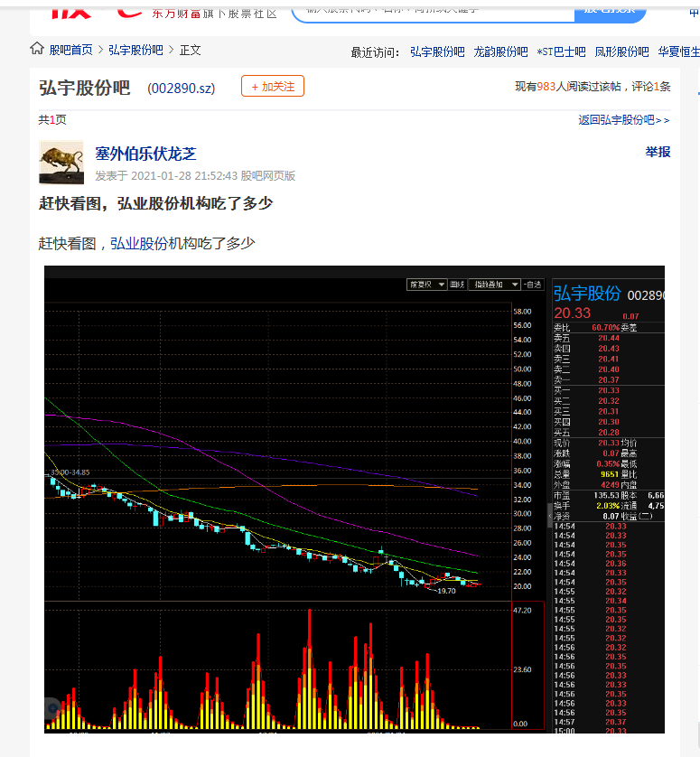Click the 19.70 low-price label on chart
Image resolution: width=700 pixels, height=757 pixels.
tap(446, 591)
